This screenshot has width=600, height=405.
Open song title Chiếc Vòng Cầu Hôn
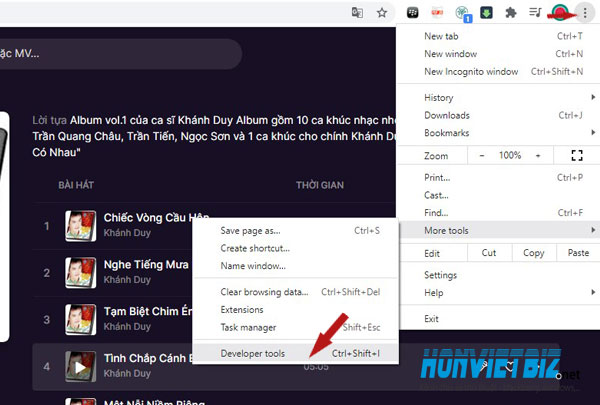(x=157, y=217)
